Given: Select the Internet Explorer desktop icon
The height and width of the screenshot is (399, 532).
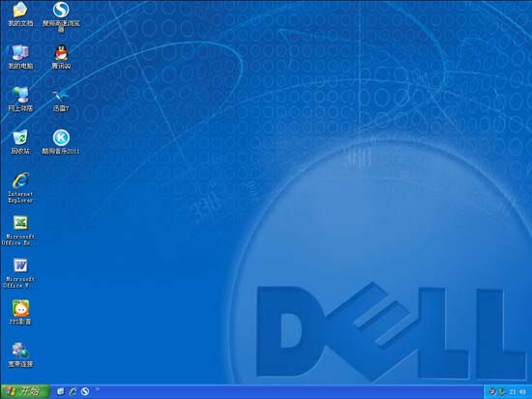Looking at the screenshot, I should click(20, 181).
